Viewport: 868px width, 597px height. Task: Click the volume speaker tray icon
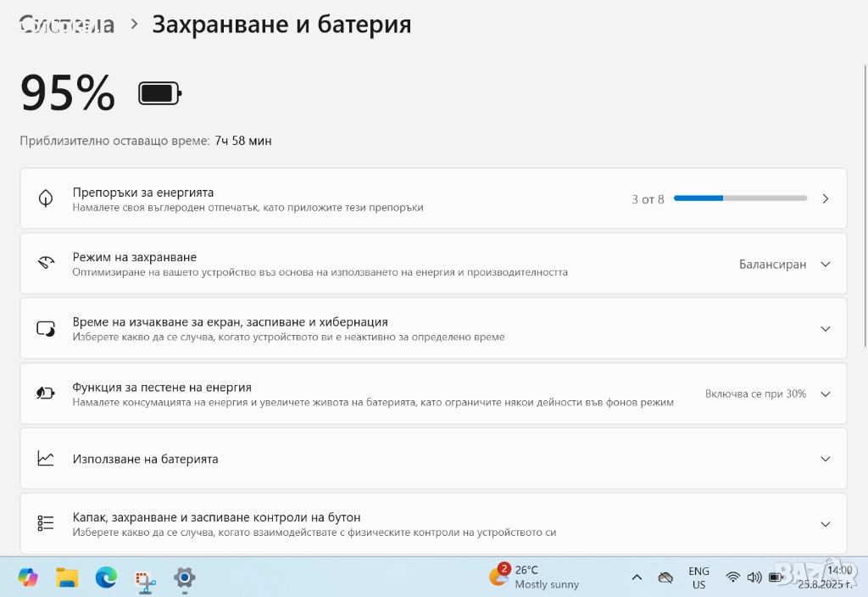[x=754, y=577]
